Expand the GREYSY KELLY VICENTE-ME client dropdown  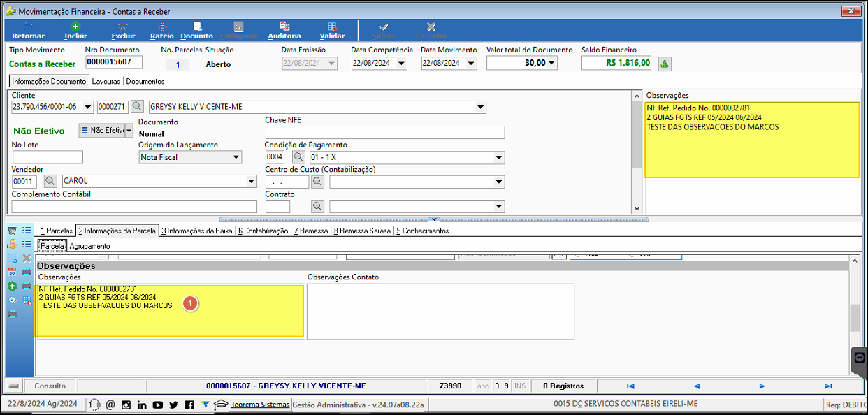(x=480, y=107)
